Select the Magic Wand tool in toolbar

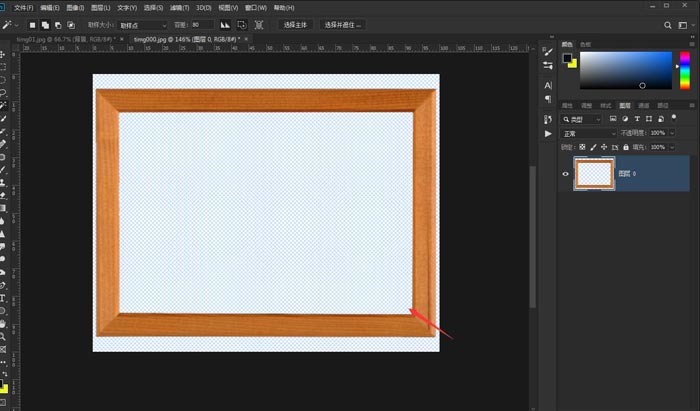point(4,104)
